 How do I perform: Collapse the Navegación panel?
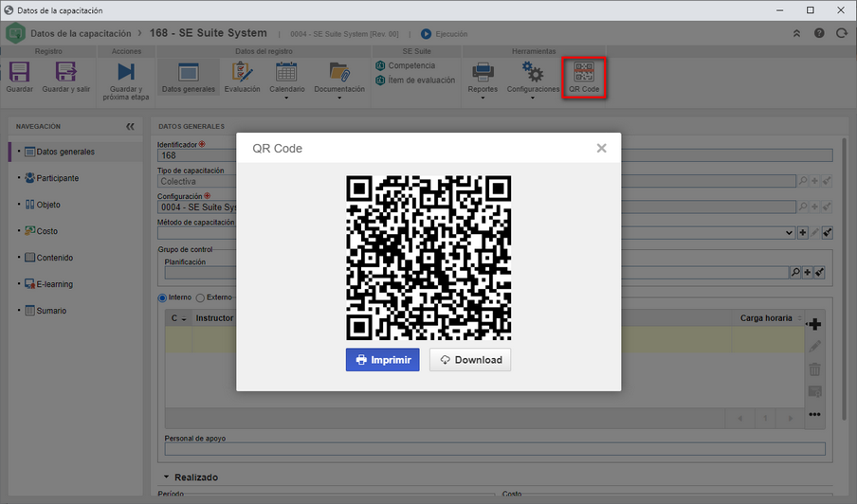click(130, 126)
